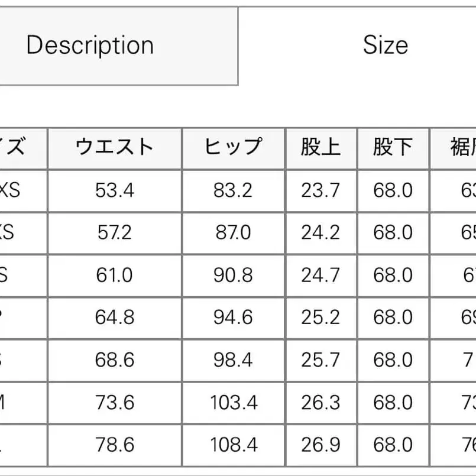Click the hip measurement 83.2
Image resolution: width=476 pixels, height=476 pixels.
pos(233,189)
